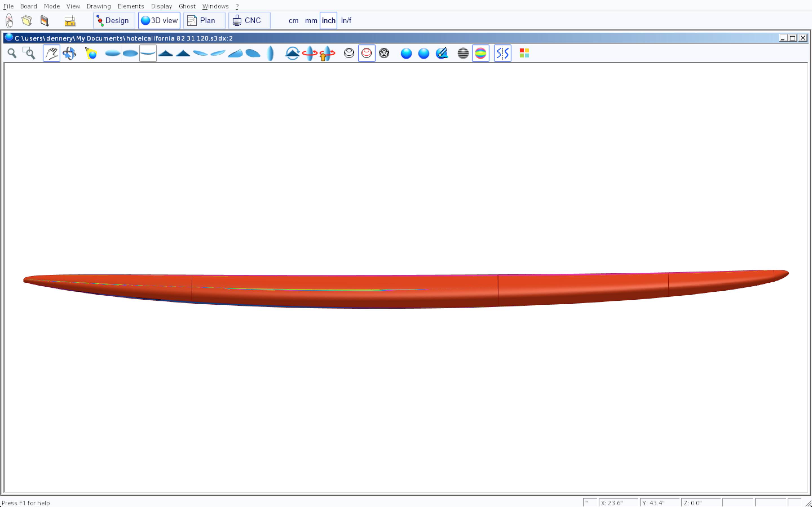Expand the Drawing menu
Image resolution: width=812 pixels, height=507 pixels.
click(x=98, y=6)
